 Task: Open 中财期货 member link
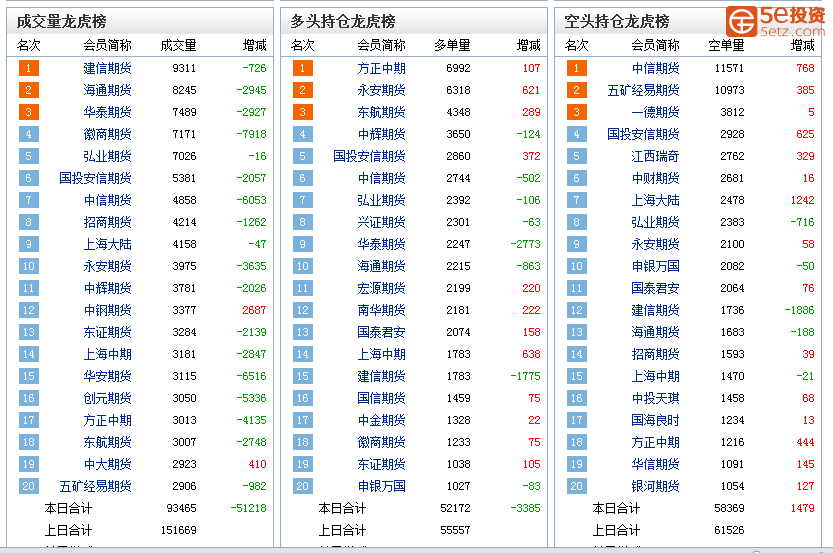tap(656, 178)
